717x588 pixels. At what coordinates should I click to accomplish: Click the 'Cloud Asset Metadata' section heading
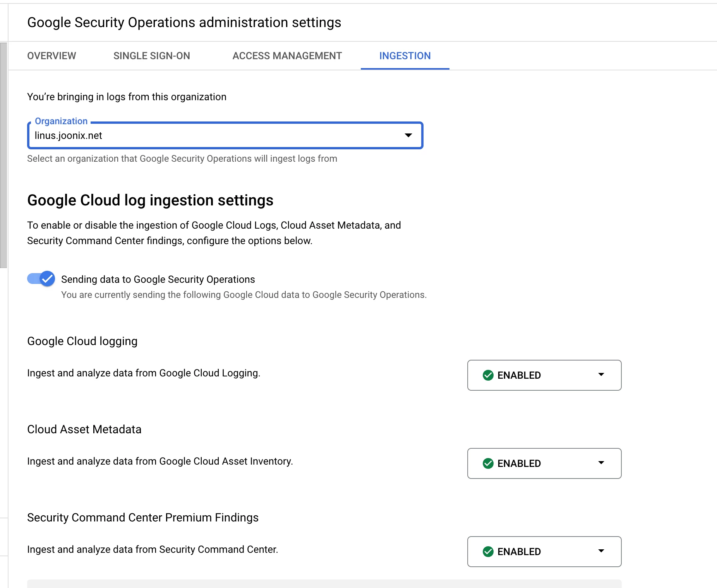tap(84, 429)
